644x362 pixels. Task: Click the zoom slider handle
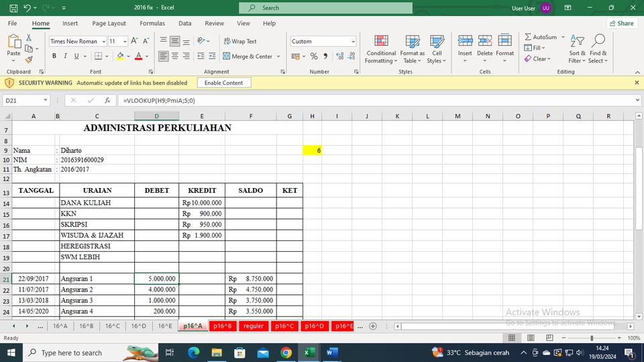[x=592, y=338]
